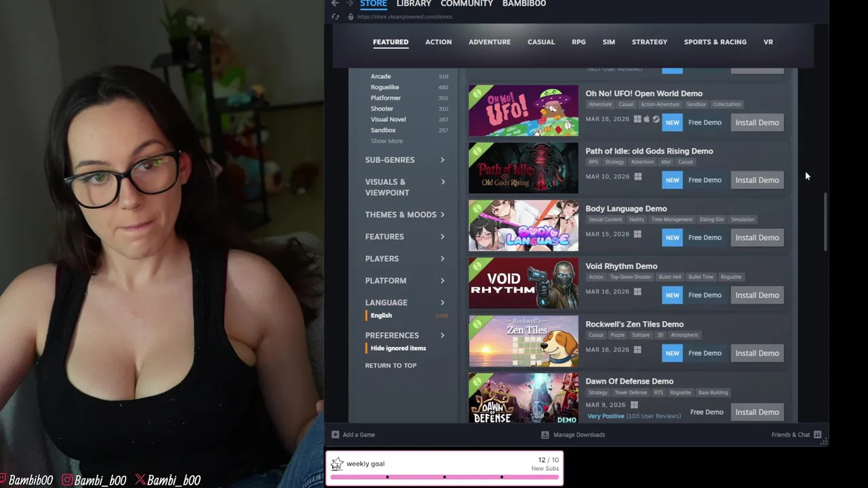Viewport: 868px width, 488px height.
Task: Click SteamOS platform icon for Oh No! UFO!
Action: tap(656, 119)
